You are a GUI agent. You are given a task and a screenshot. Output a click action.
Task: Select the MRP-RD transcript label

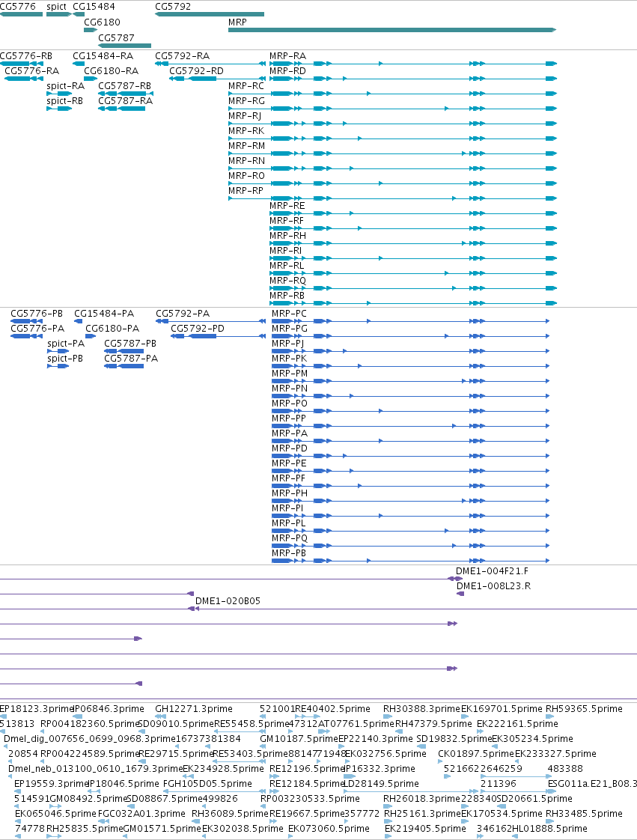(x=287, y=70)
